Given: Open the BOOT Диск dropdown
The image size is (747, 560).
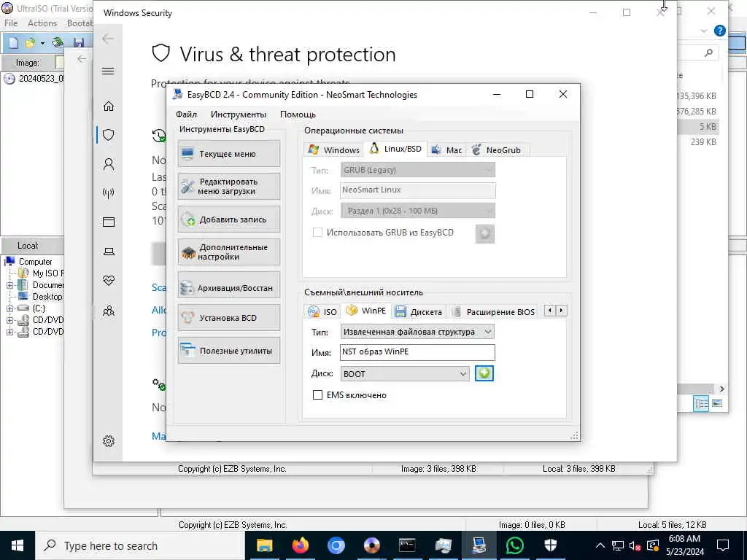Looking at the screenshot, I should click(405, 374).
